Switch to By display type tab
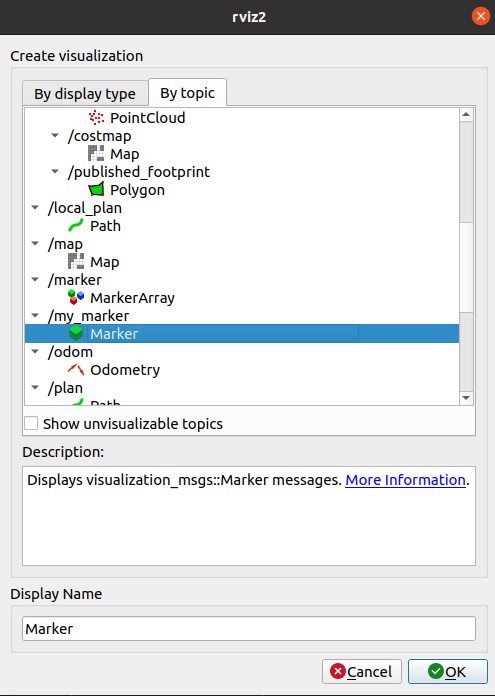The image size is (495, 696). pos(85,94)
